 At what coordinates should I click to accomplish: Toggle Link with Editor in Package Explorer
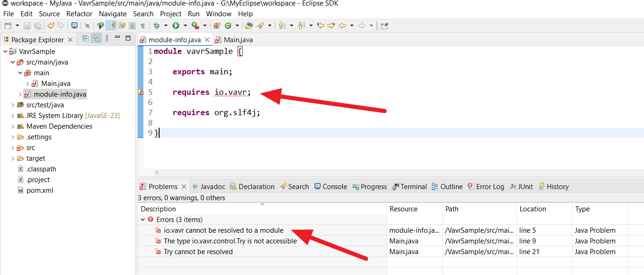tap(97, 39)
